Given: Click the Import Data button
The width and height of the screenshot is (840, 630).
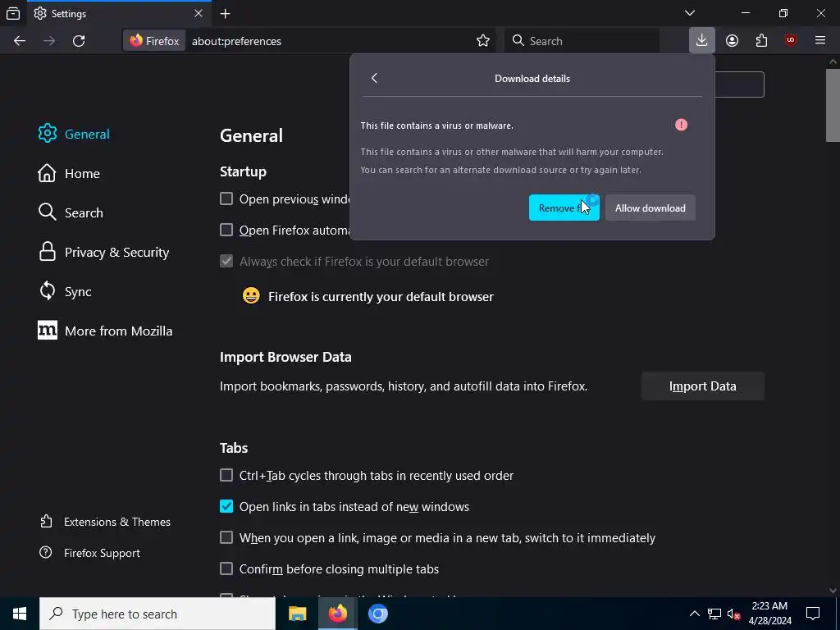Looking at the screenshot, I should point(702,386).
